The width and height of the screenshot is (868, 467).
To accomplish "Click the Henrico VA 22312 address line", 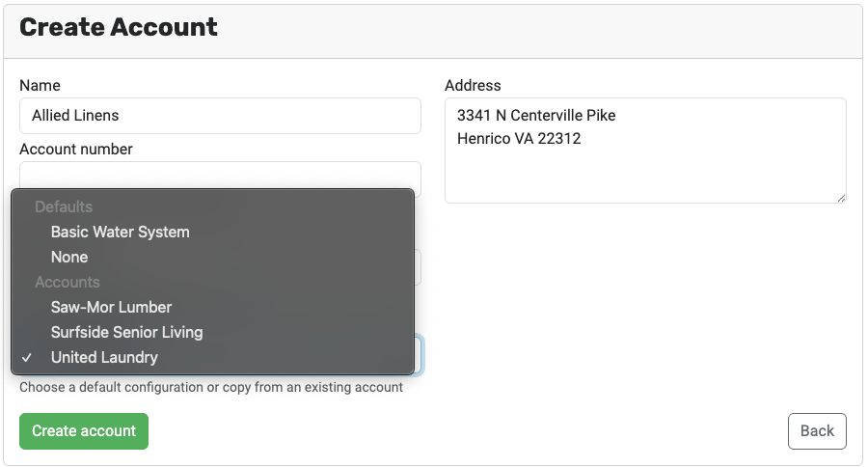I will [x=519, y=139].
